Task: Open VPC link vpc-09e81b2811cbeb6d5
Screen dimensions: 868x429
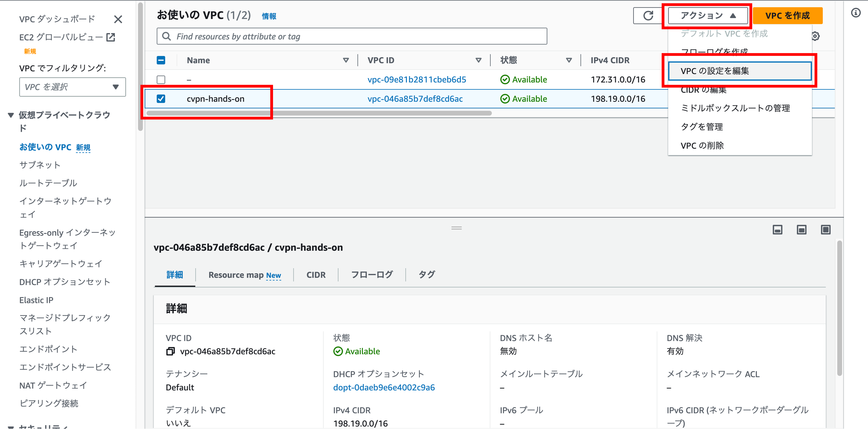Action: (417, 80)
